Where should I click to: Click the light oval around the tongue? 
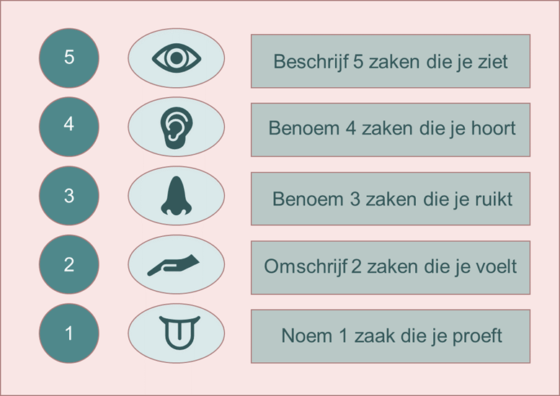pos(176,334)
